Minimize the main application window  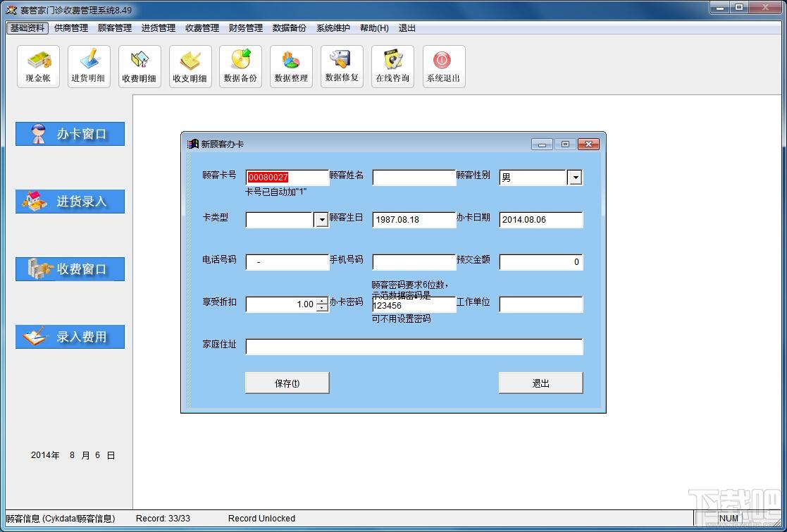click(x=721, y=7)
